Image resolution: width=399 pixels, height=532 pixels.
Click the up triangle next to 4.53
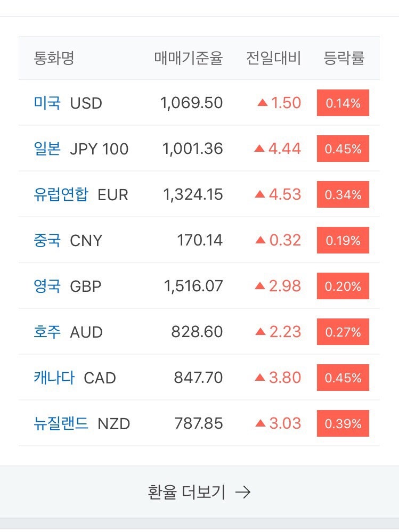tap(260, 194)
